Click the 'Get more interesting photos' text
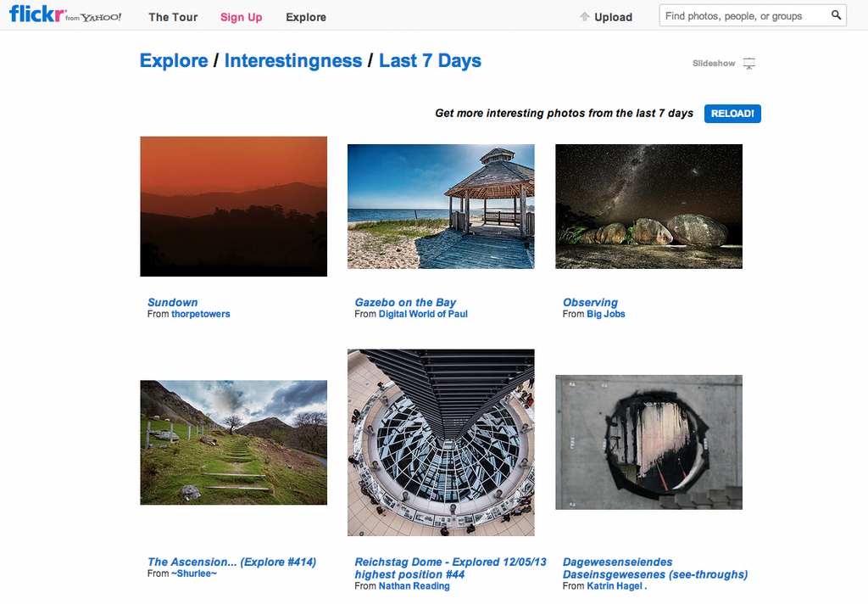Screen dimensions: 868x604 pos(564,113)
